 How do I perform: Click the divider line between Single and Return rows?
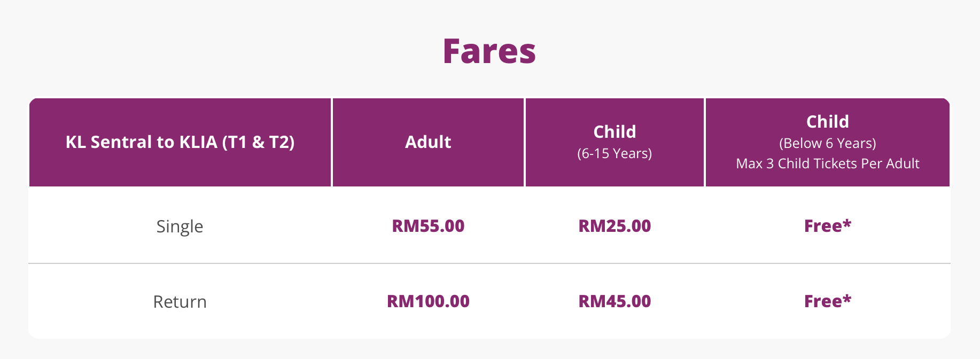point(489,263)
